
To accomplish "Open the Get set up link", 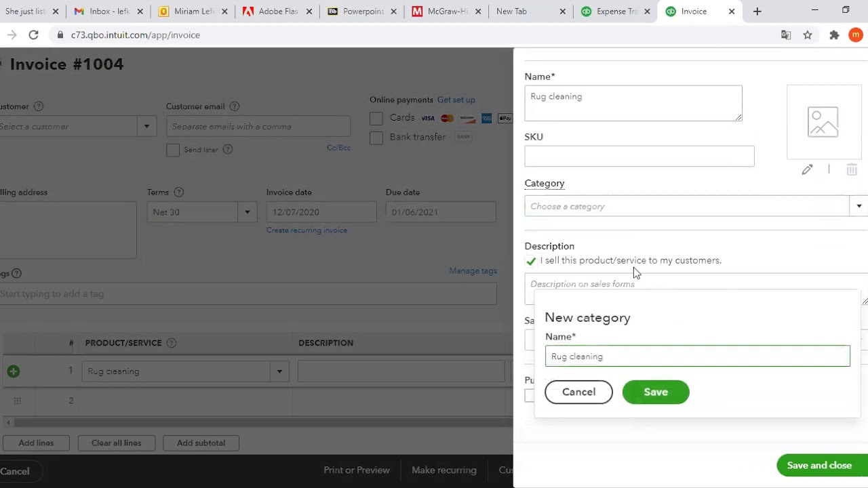I will 456,100.
